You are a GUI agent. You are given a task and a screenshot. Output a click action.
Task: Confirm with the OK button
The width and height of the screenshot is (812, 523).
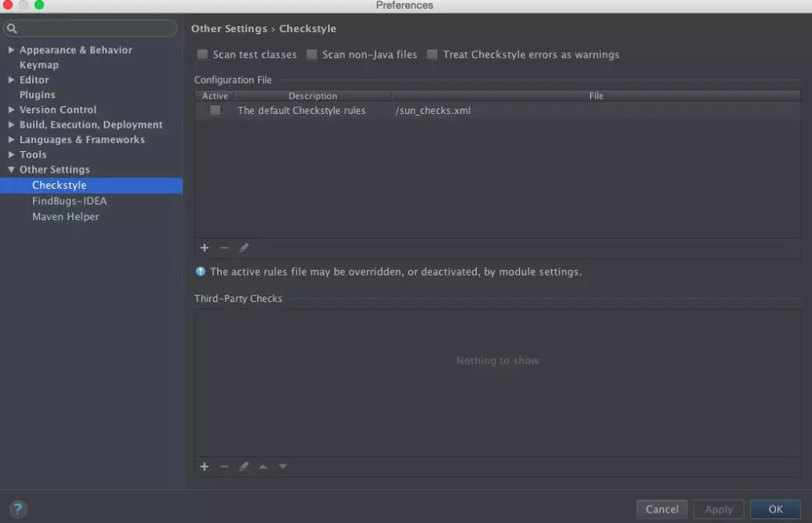pyautogui.click(x=775, y=509)
